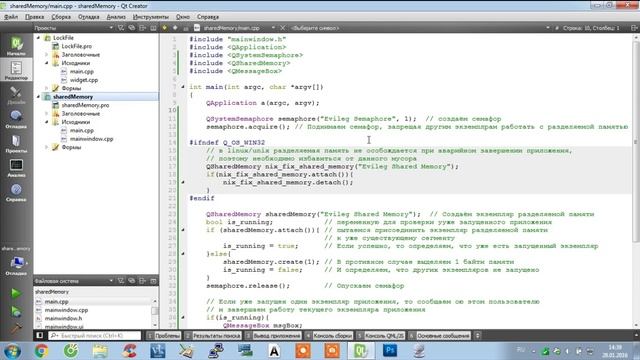This screenshot has width=640, height=360.
Task: Open the build target selector computer icon
Action: point(17,263)
